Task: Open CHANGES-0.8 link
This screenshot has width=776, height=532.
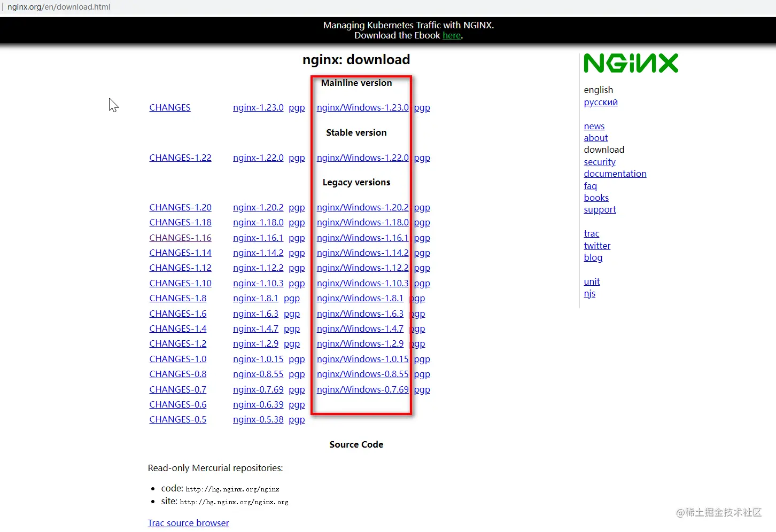Action: point(177,374)
